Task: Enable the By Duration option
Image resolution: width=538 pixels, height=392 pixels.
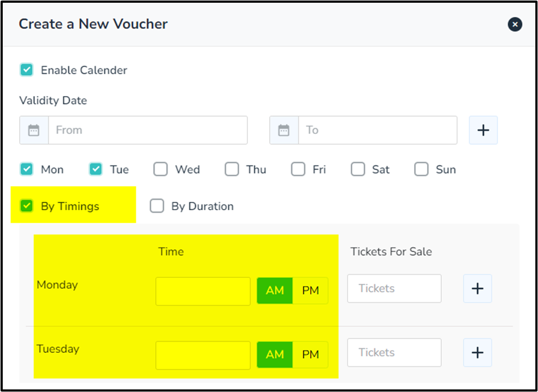Action: 157,206
